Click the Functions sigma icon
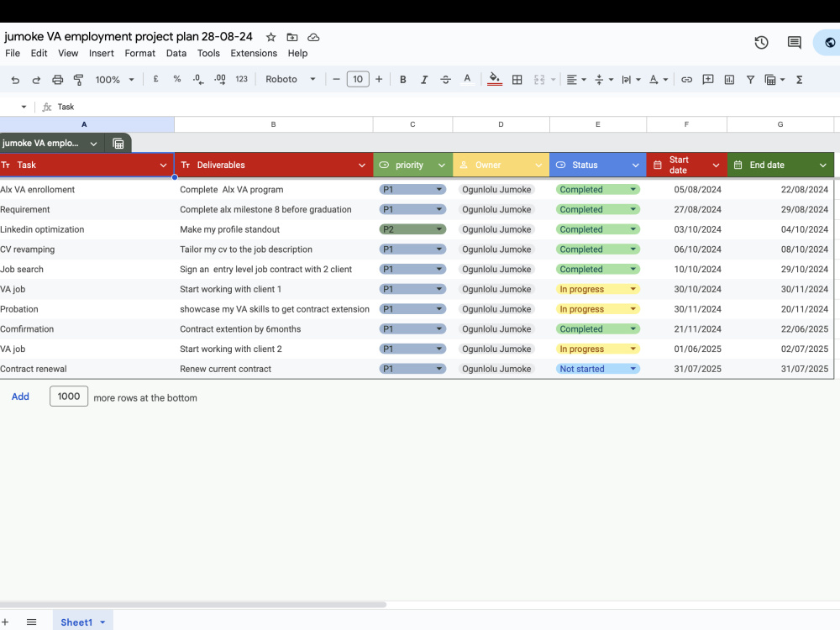 point(800,80)
